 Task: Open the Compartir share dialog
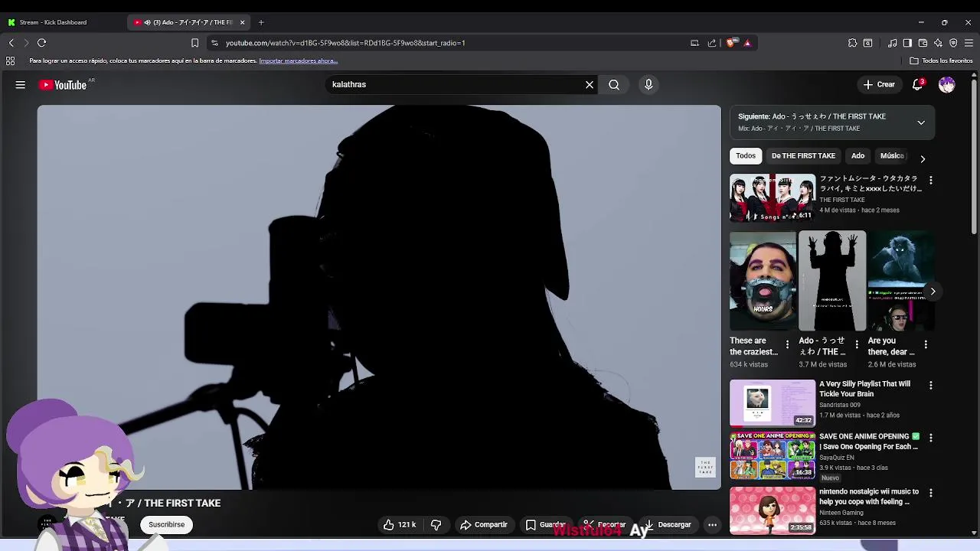(x=484, y=525)
